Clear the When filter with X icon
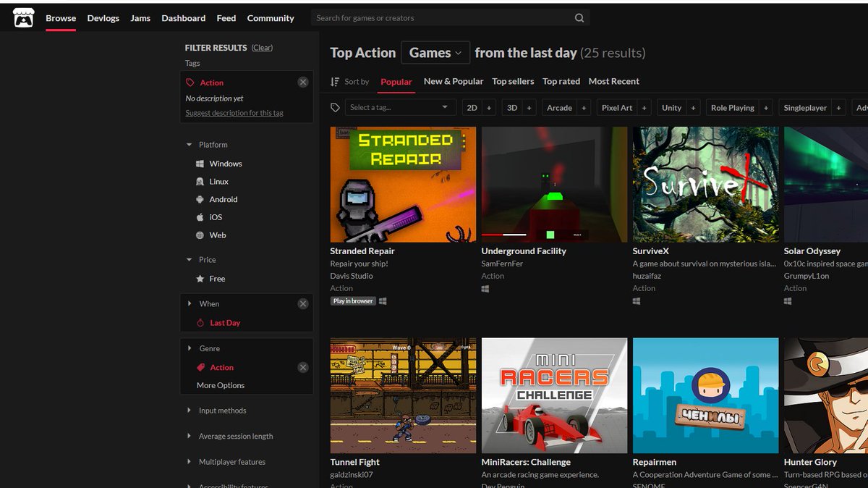This screenshot has height=488, width=868. click(303, 304)
